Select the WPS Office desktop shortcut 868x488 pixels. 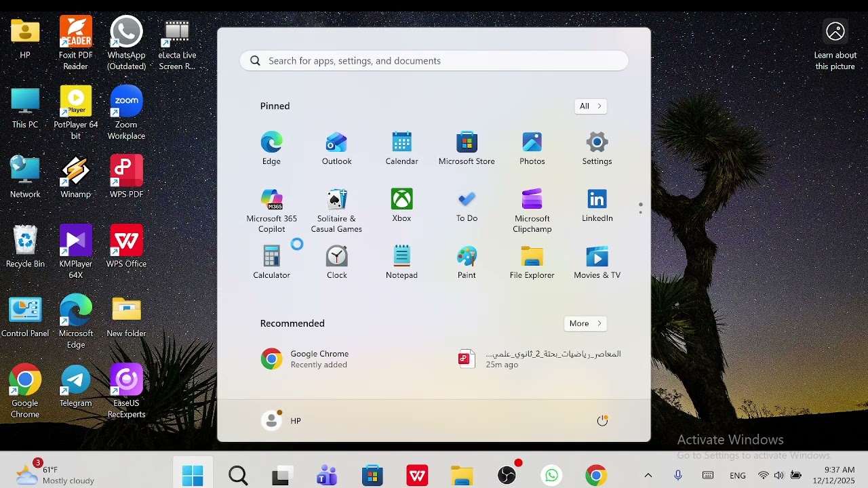tap(126, 247)
